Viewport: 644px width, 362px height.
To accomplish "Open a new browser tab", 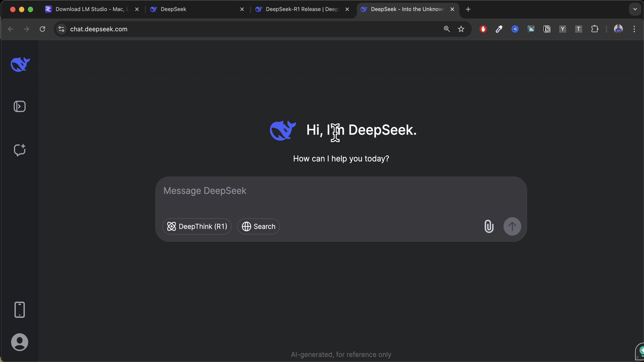I will (468, 9).
